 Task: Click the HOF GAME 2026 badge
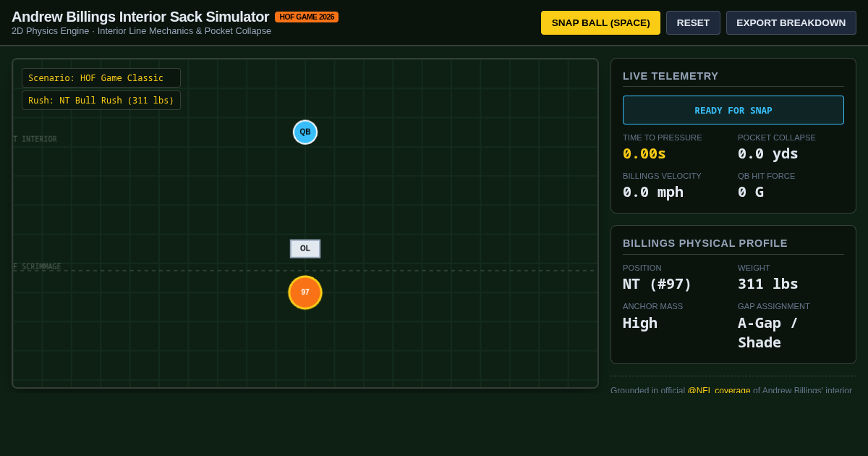click(x=307, y=17)
